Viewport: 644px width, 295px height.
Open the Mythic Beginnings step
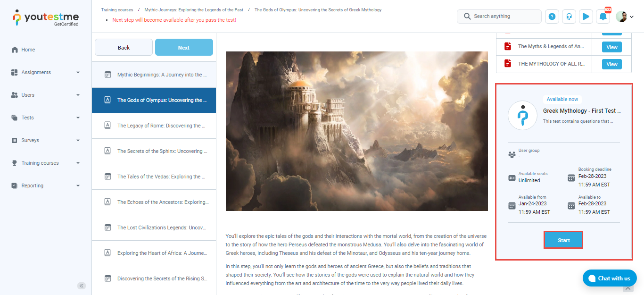(154, 75)
